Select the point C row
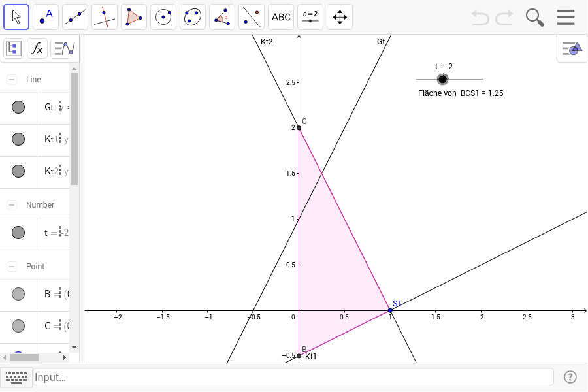Image resolution: width=588 pixels, height=392 pixels. [35, 327]
